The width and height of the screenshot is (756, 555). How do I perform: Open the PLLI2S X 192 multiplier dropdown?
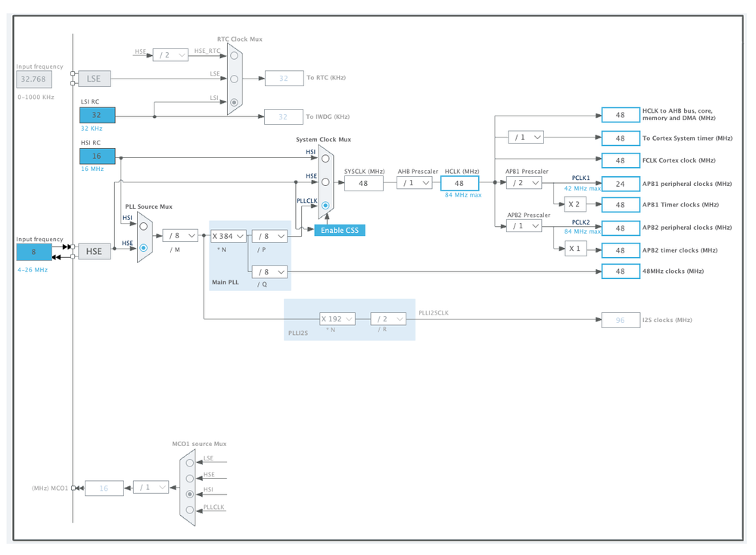point(338,319)
